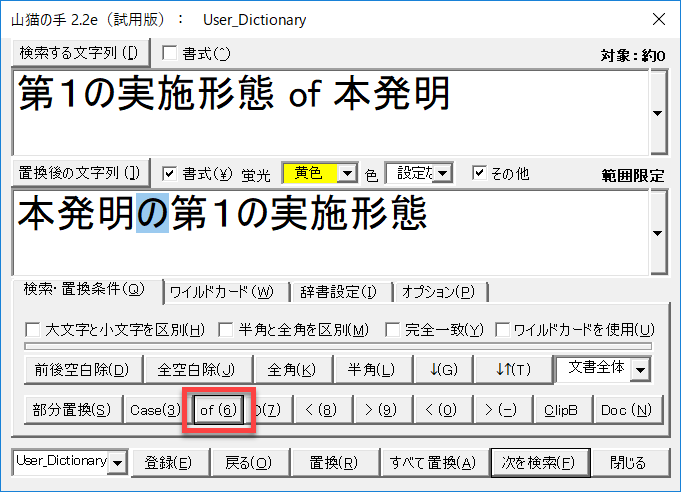Switch to the ワイルドカード tab

[221, 292]
